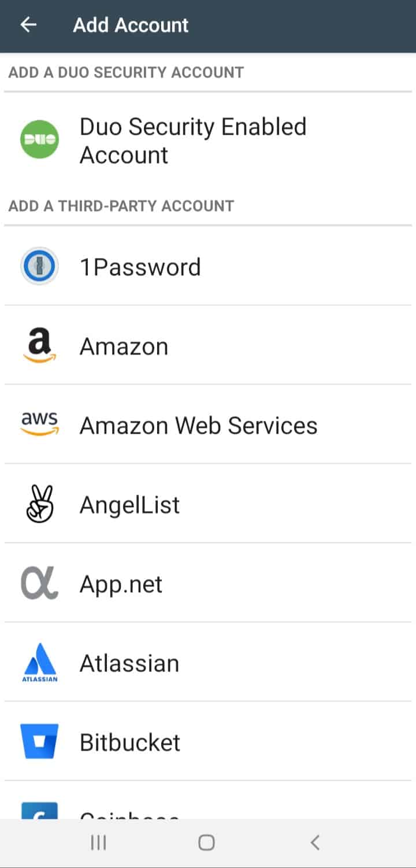Select the App.net list entry
Image resolution: width=416 pixels, height=868 pixels.
coord(121,584)
